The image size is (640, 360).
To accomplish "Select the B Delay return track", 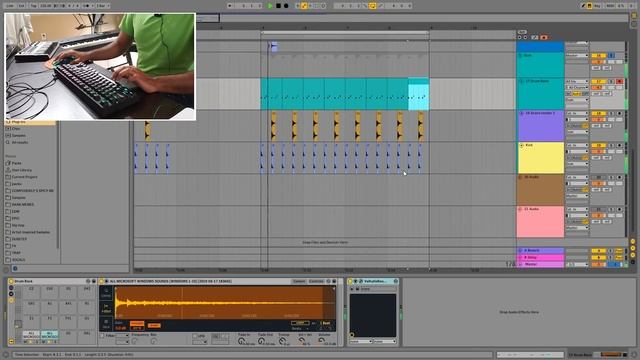I will 540,258.
